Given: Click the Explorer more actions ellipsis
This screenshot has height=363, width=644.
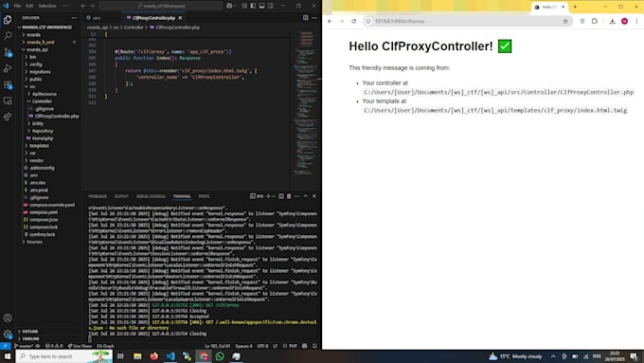Looking at the screenshot, I should pos(74,18).
